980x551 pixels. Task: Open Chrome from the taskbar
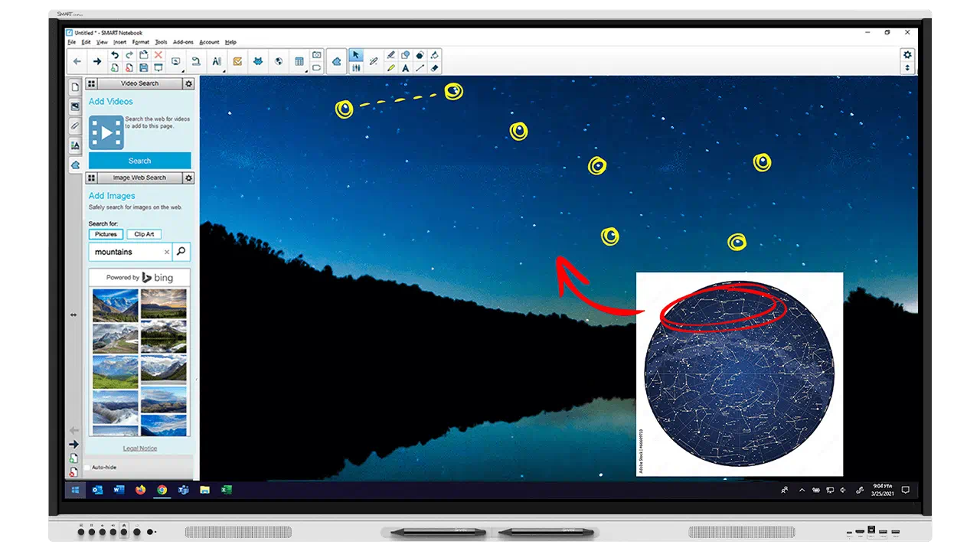point(162,490)
